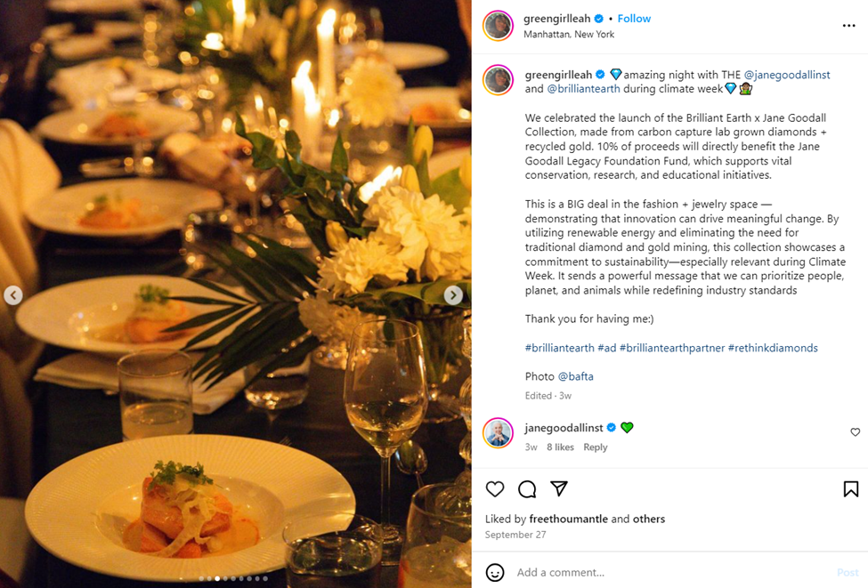
Task: Share the post with the paper plane icon
Action: click(559, 488)
